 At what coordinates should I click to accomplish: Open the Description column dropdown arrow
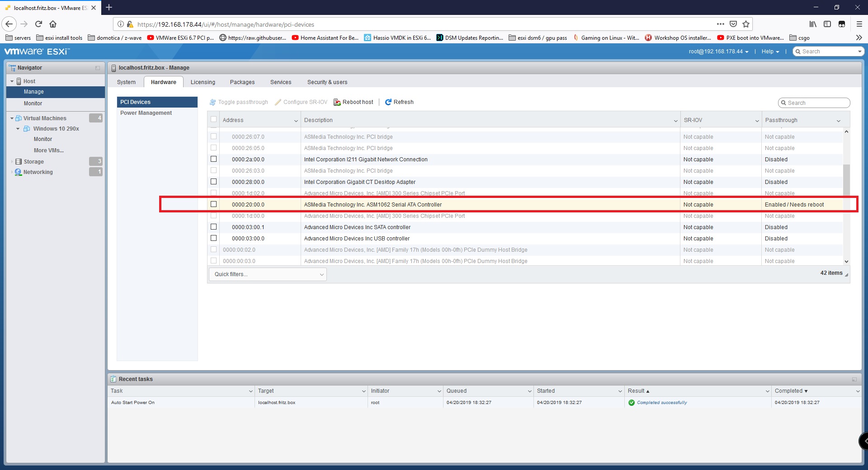pyautogui.click(x=676, y=121)
